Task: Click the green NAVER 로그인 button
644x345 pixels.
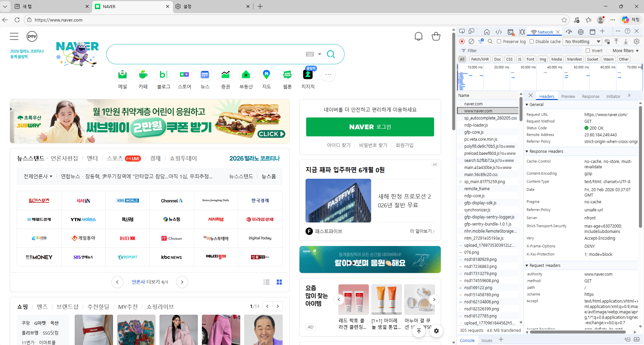Action: (x=370, y=127)
